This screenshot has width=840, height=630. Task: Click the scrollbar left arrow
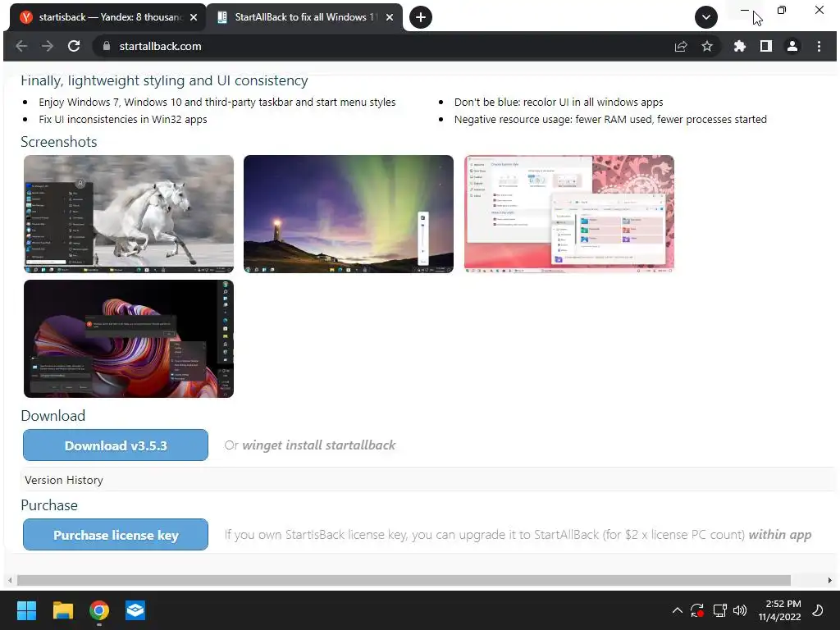(x=10, y=580)
